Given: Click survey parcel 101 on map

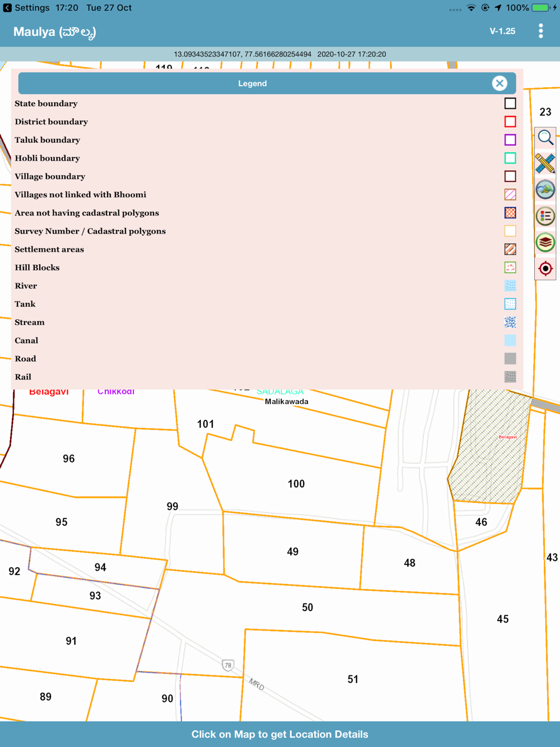Looking at the screenshot, I should coord(206,424).
